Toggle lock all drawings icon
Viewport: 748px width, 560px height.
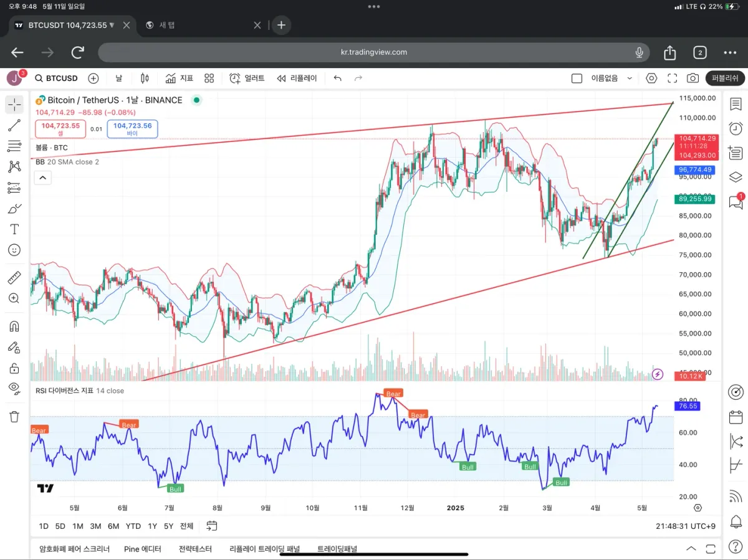[14, 368]
